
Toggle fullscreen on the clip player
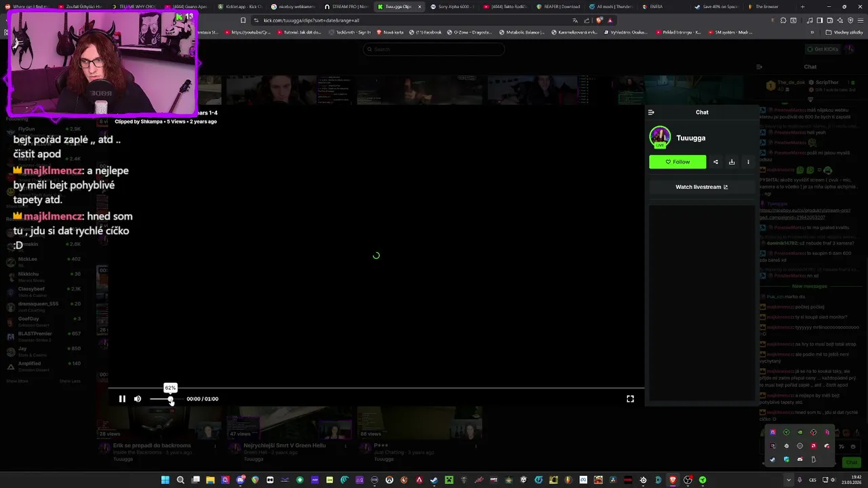click(630, 399)
